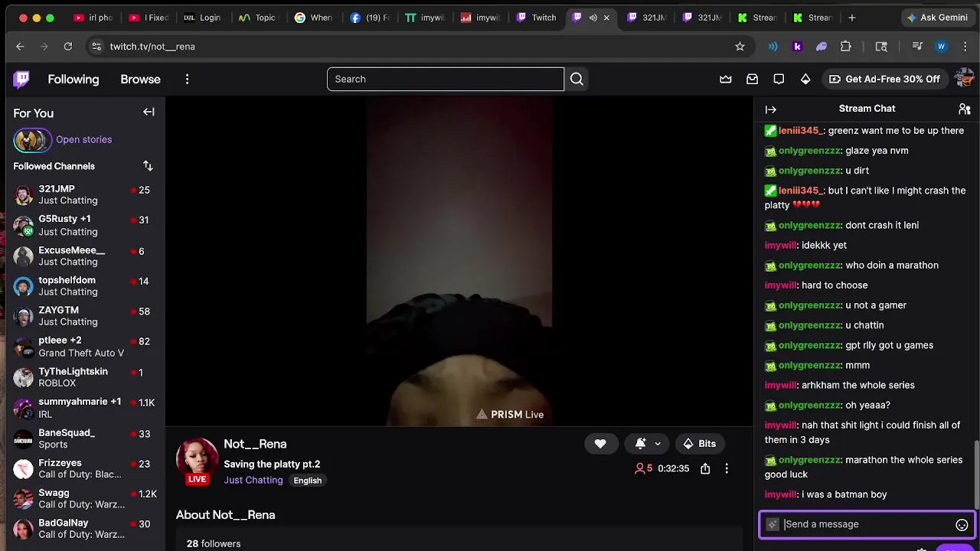The height and width of the screenshot is (551, 980).
Task: Toggle notifications bell for Not__Rena
Action: point(641,443)
